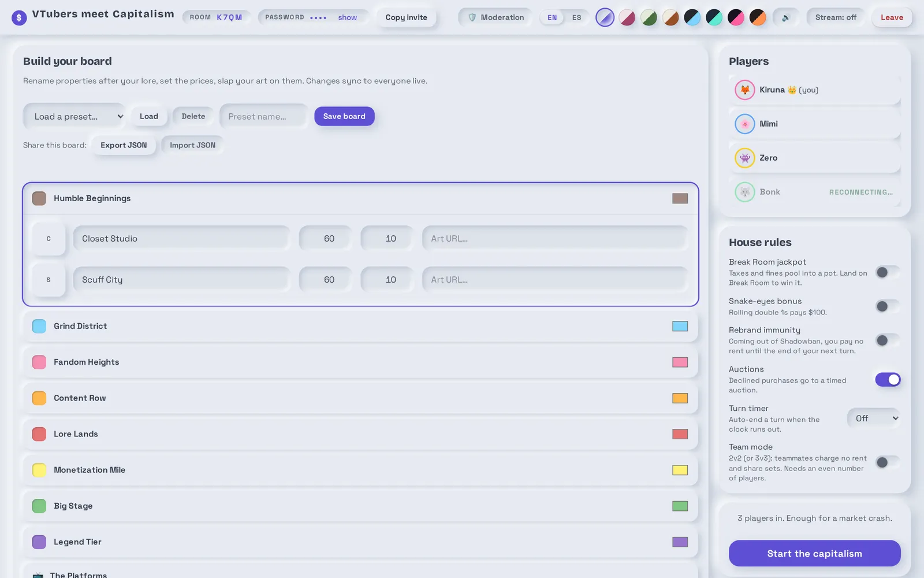The image size is (924, 578).
Task: Open the Load a preset dropdown
Action: [74, 116]
